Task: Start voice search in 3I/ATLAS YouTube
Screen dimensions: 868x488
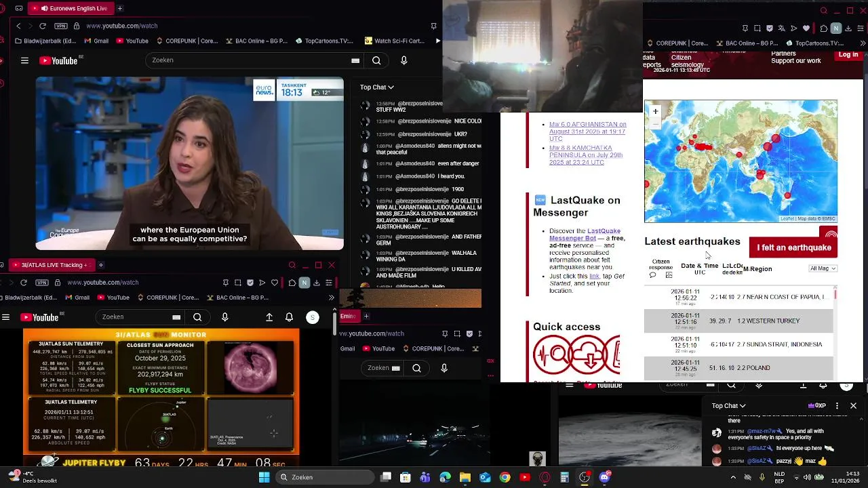Action: tap(225, 317)
